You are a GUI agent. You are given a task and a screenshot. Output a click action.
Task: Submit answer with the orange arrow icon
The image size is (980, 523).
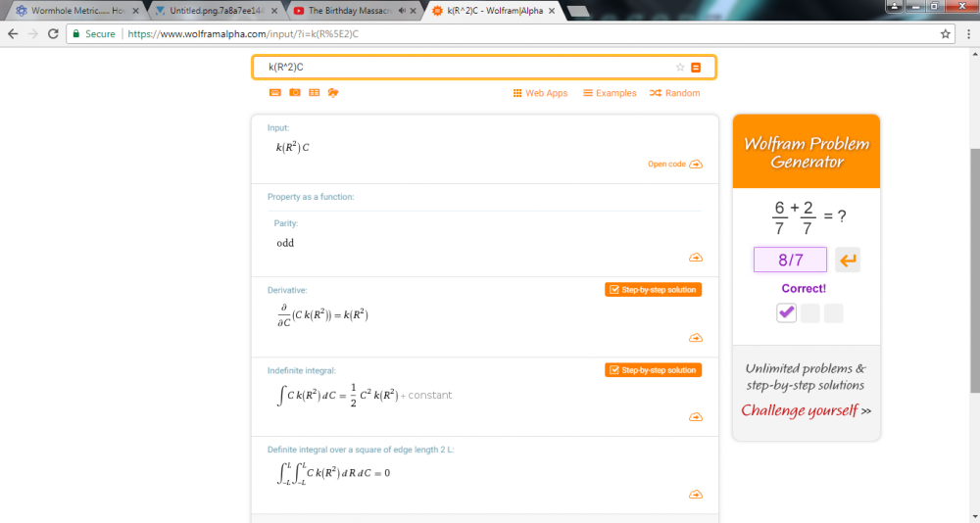click(849, 261)
